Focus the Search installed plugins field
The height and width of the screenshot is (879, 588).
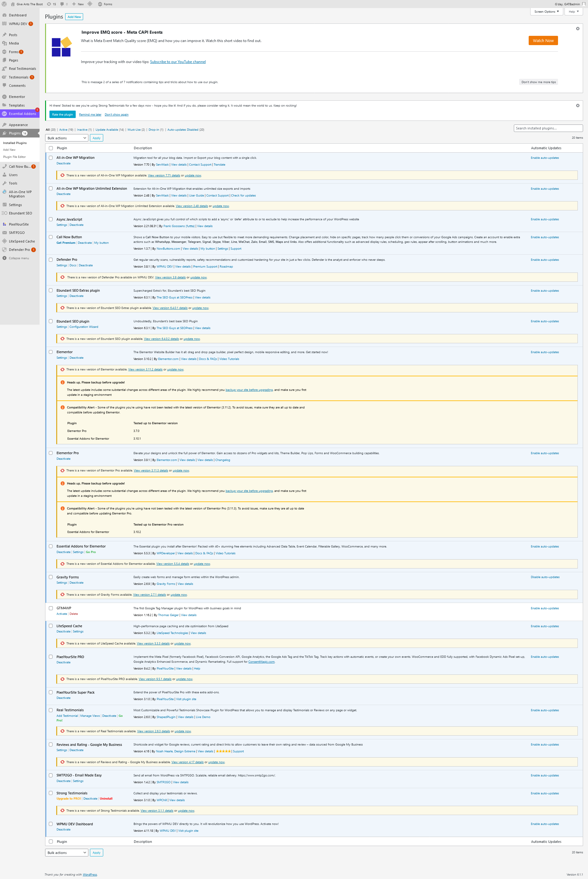pos(548,128)
